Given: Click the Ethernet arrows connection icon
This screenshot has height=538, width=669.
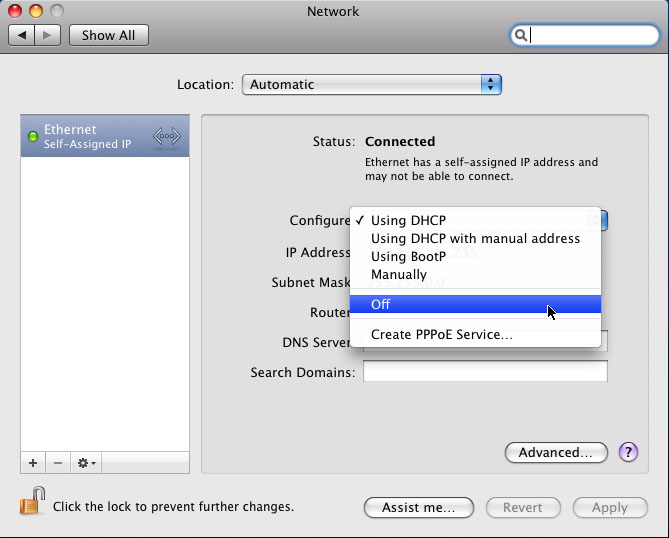Looking at the screenshot, I should 167,137.
